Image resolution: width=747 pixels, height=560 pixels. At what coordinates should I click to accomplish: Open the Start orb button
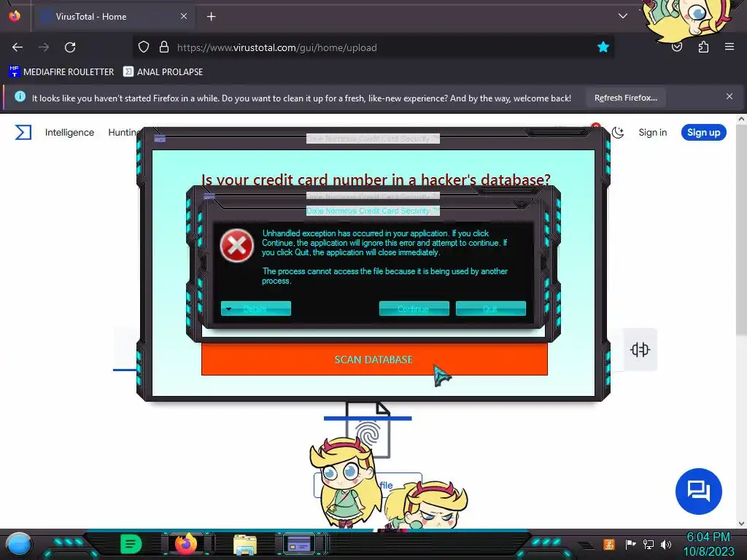coord(19,544)
